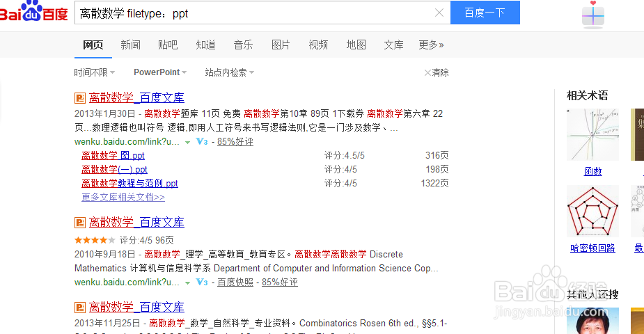The width and height of the screenshot is (644, 334).
Task: Switch to the 文库 tab
Action: [393, 45]
